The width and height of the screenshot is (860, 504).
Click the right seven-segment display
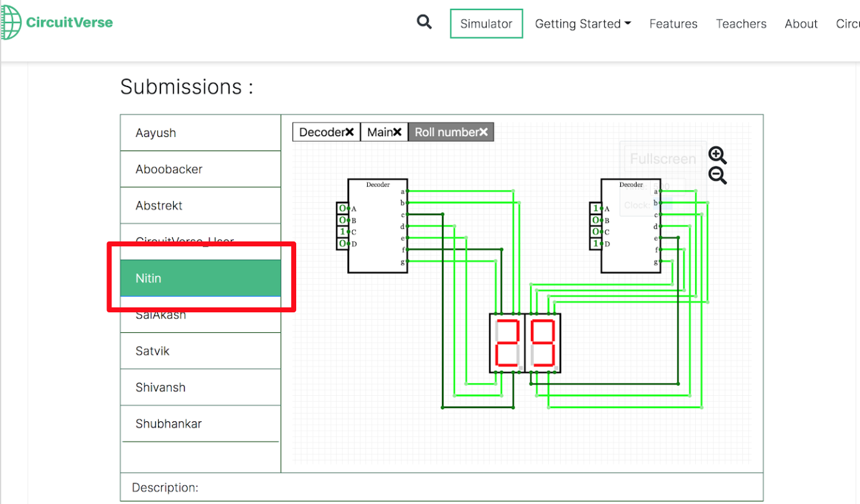(543, 343)
